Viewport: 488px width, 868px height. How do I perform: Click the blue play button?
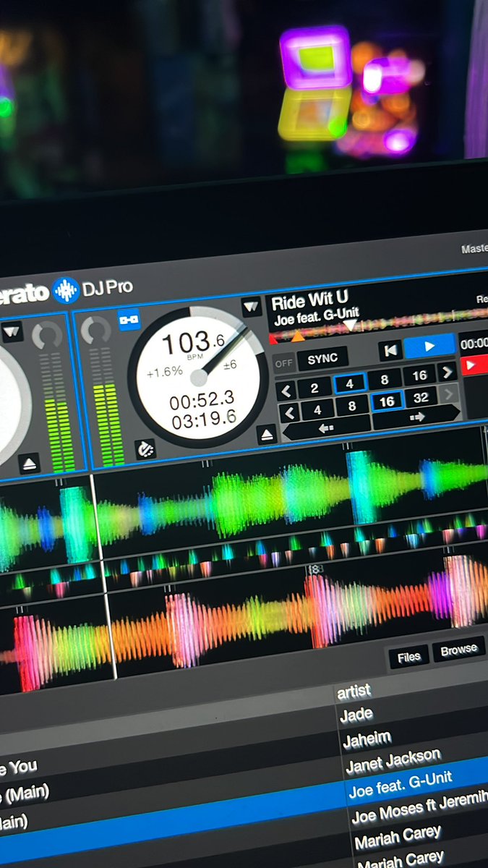[430, 346]
